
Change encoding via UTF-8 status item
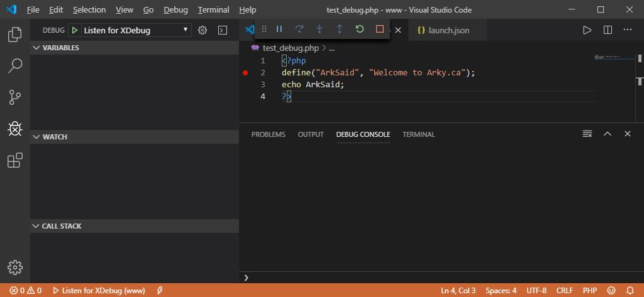click(536, 291)
